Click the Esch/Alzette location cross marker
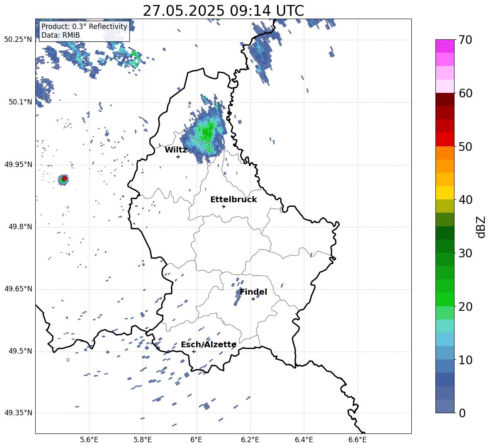Image resolution: width=491 pixels, height=448 pixels. click(x=194, y=351)
